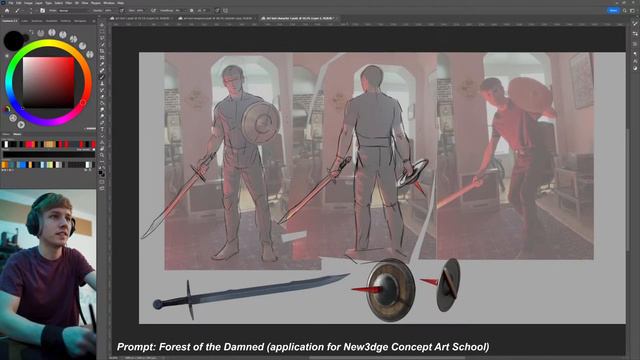This screenshot has height=360, width=640.
Task: Click the canvas vertical scrollbar
Action: point(628,190)
